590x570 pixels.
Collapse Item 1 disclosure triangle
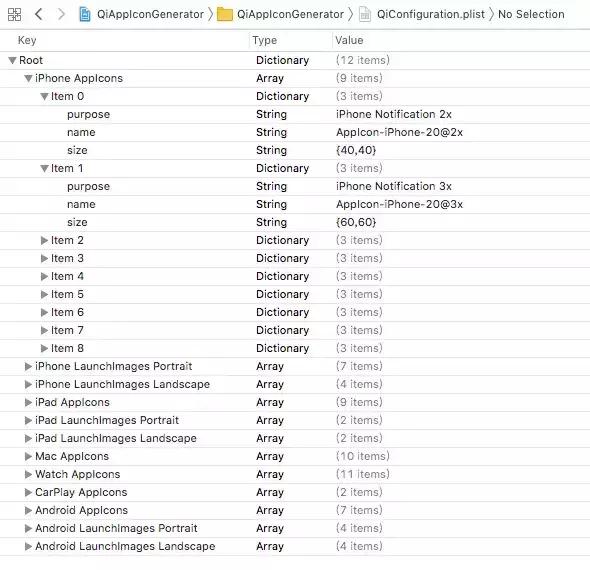[44, 168]
